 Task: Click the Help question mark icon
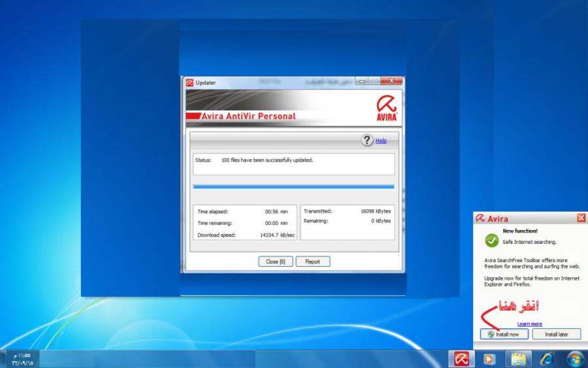pos(367,141)
